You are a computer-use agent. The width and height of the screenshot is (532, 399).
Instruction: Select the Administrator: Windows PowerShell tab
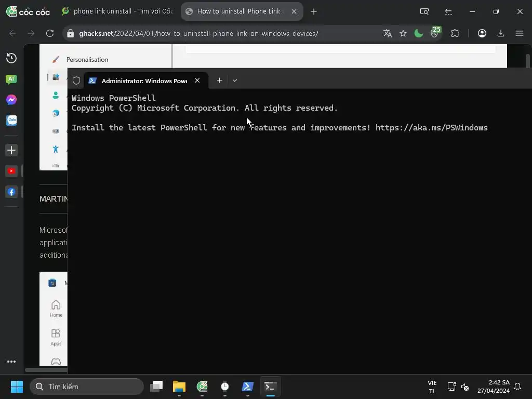coord(145,81)
